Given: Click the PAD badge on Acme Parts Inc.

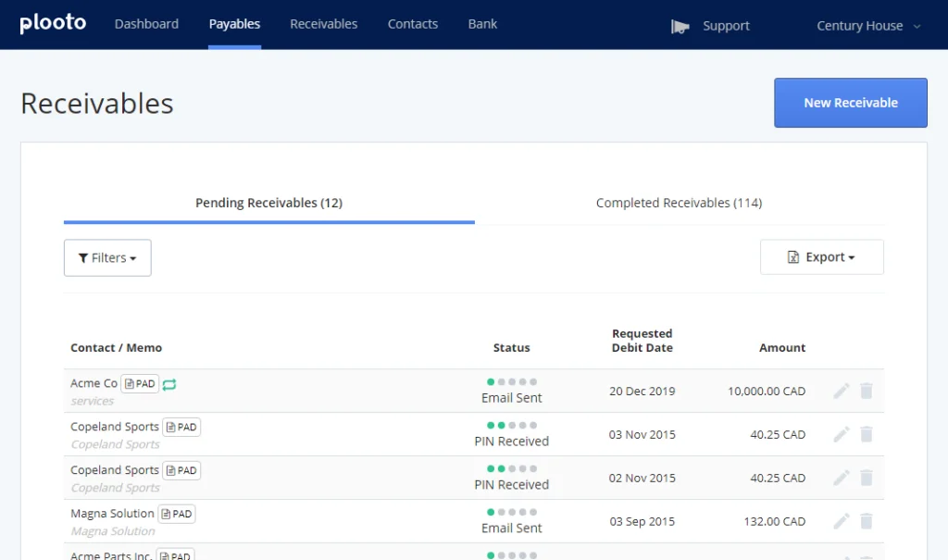Looking at the screenshot, I should coord(175,555).
